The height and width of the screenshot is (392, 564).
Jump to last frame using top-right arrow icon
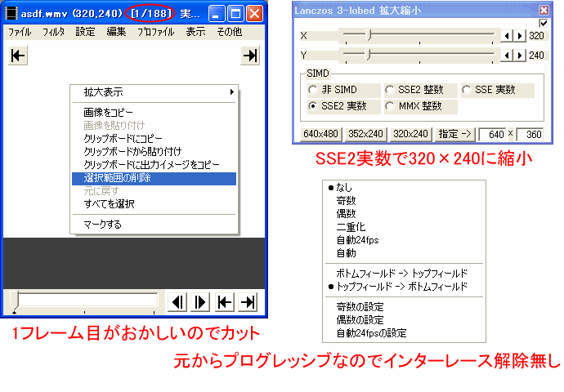click(x=250, y=56)
